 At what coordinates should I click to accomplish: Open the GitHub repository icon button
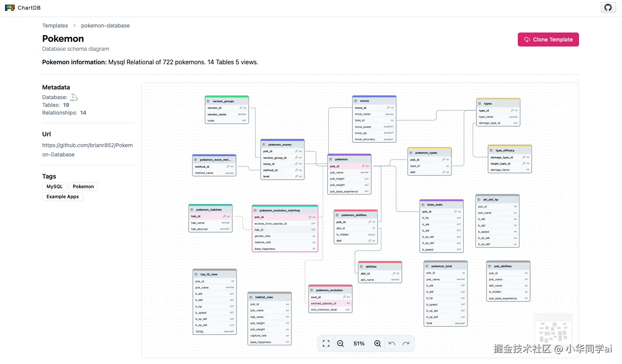(x=608, y=7)
